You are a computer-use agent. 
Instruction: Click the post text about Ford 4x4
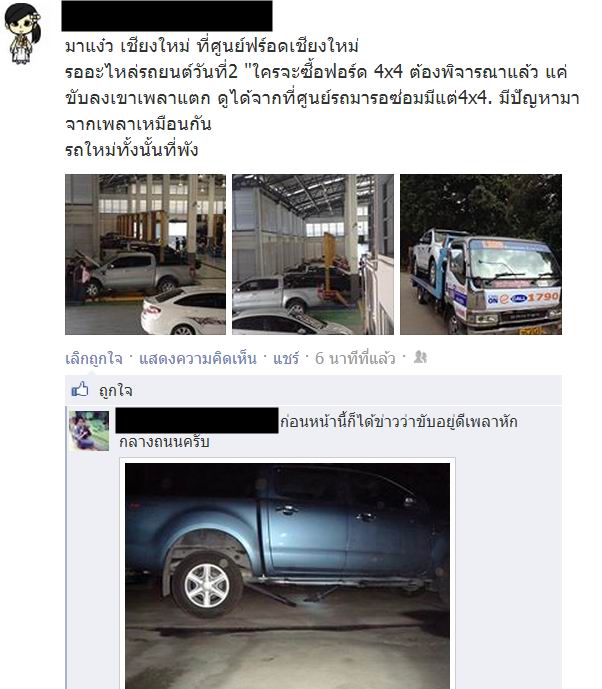(322, 98)
